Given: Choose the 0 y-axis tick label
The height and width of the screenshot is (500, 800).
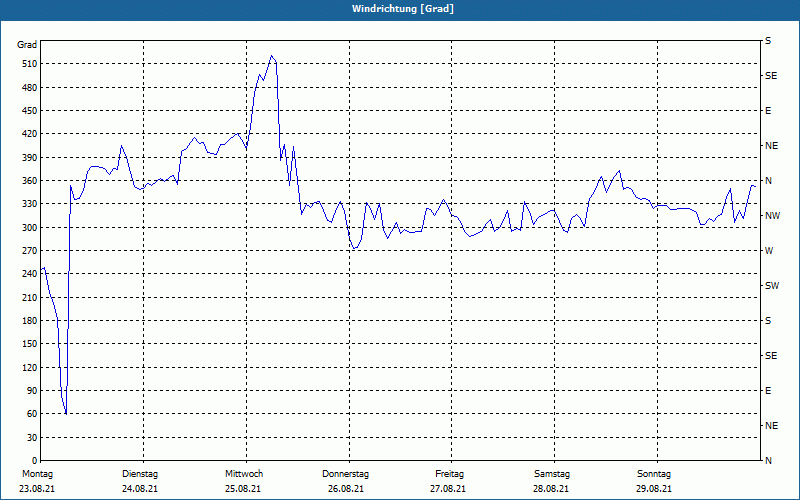Looking at the screenshot, I should pyautogui.click(x=35, y=461).
